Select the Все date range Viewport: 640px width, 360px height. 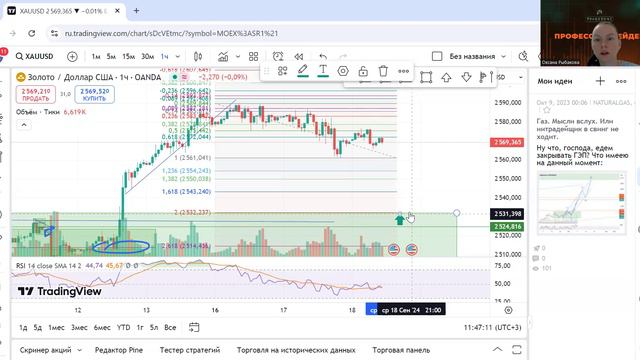pyautogui.click(x=170, y=327)
